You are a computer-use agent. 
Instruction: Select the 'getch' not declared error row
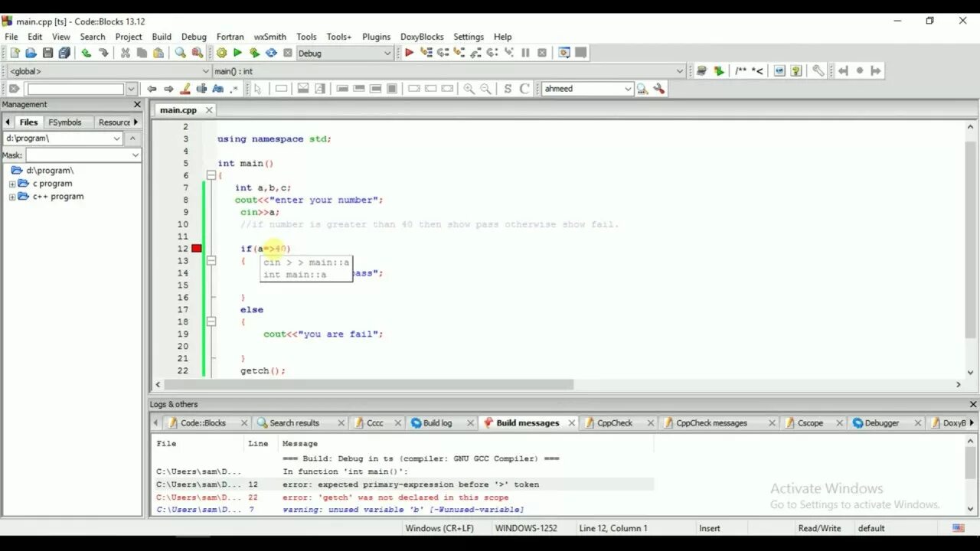point(404,497)
